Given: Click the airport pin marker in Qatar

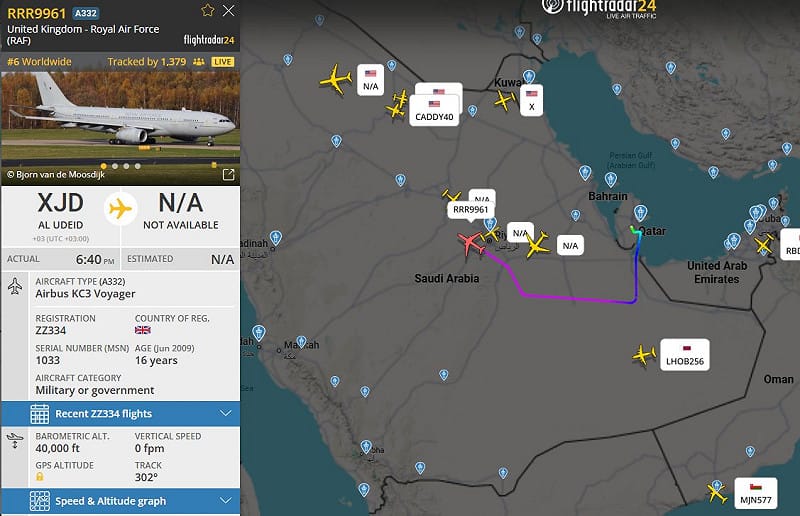Looking at the screenshot, I should [x=640, y=212].
